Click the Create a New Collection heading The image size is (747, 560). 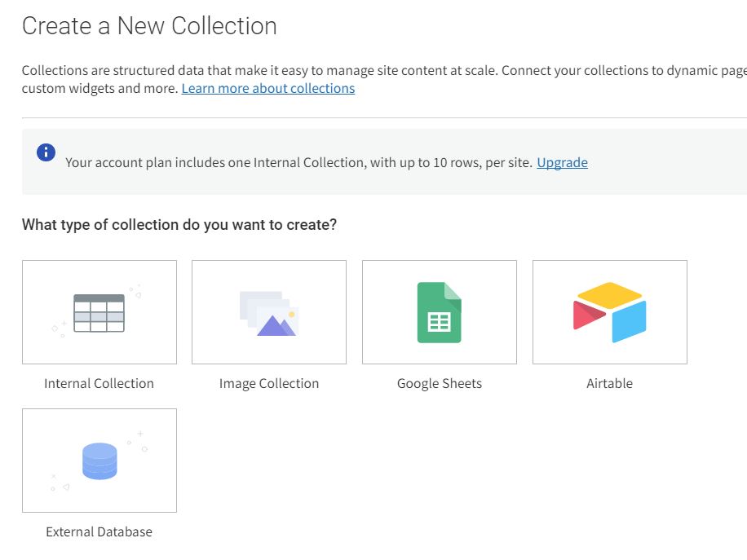click(149, 26)
